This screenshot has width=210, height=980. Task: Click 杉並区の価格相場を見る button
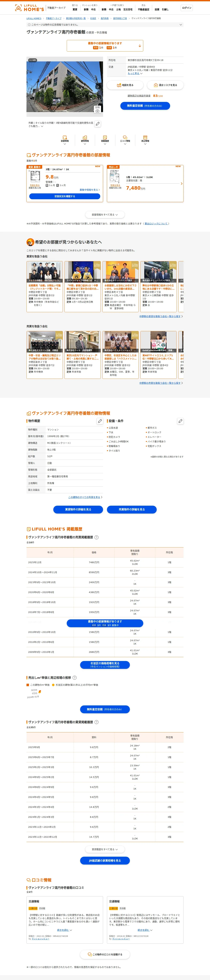(105, 665)
